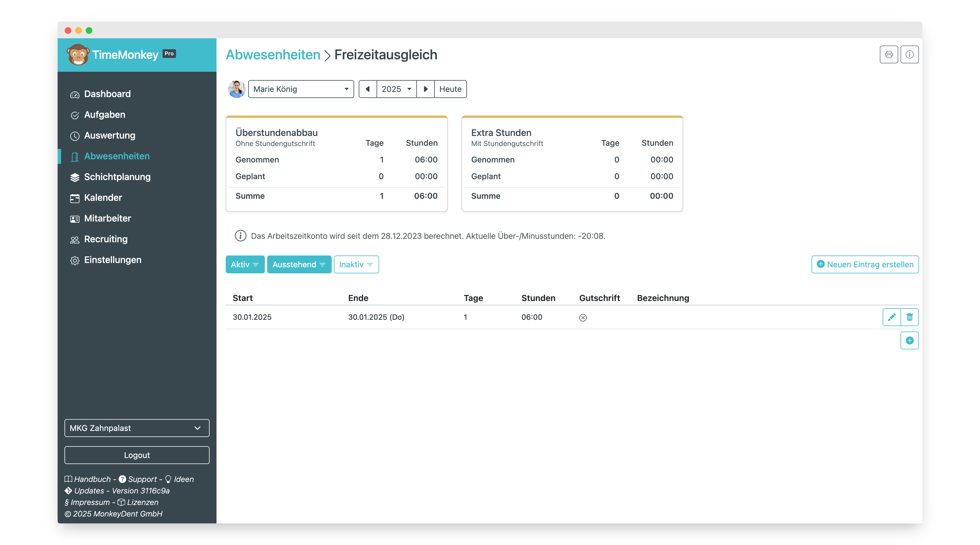Toggle the Aktiv filter

(x=245, y=264)
